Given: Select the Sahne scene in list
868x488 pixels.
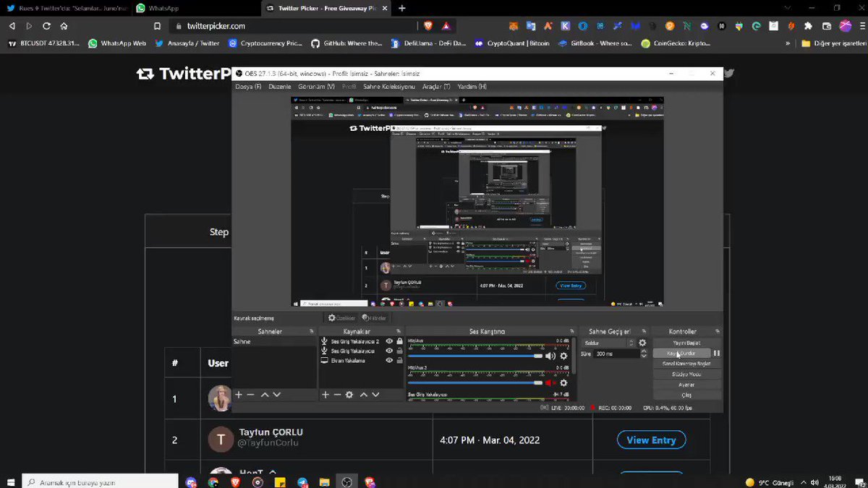Looking at the screenshot, I should [x=274, y=341].
